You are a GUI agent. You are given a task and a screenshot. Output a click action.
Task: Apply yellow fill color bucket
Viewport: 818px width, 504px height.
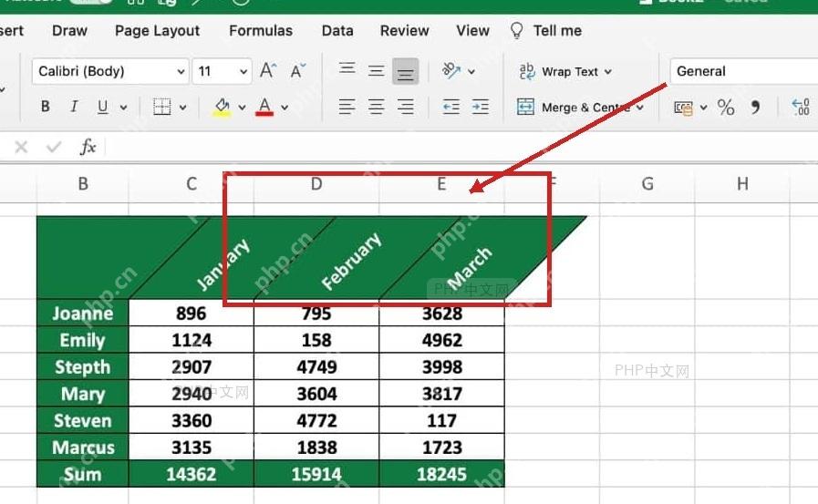click(222, 107)
